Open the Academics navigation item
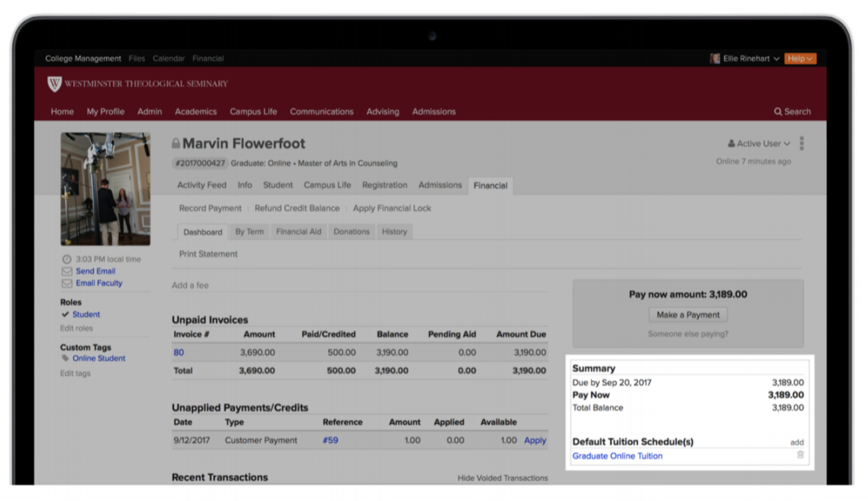Screen dimensions: 868x501 (x=196, y=111)
